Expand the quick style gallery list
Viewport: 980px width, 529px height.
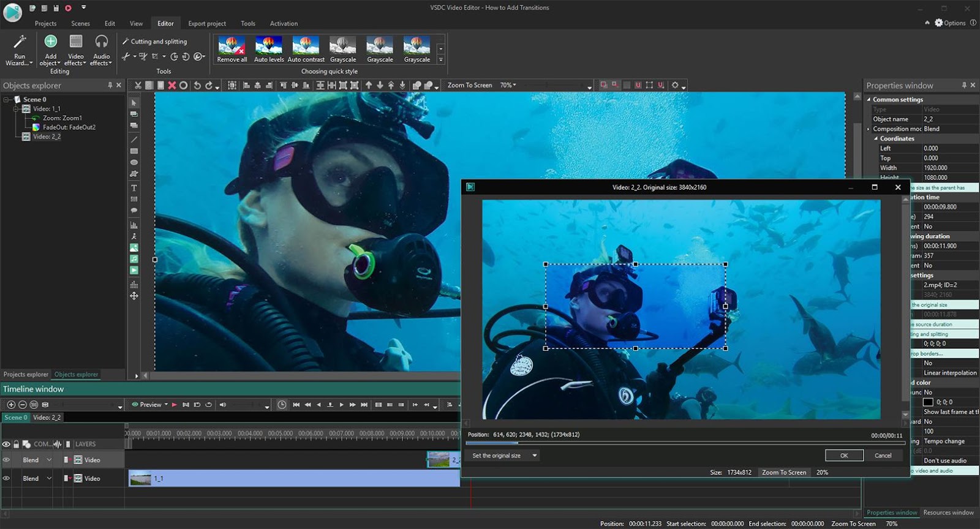pyautogui.click(x=440, y=60)
